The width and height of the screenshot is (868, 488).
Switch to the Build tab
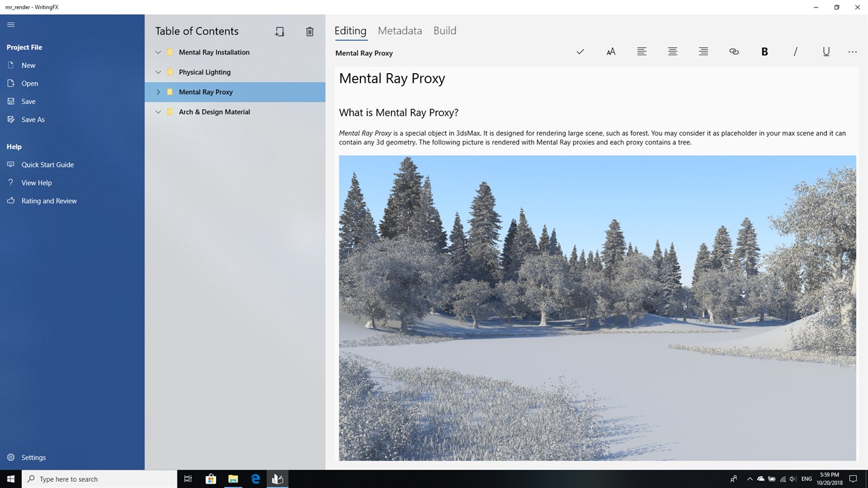tap(444, 30)
